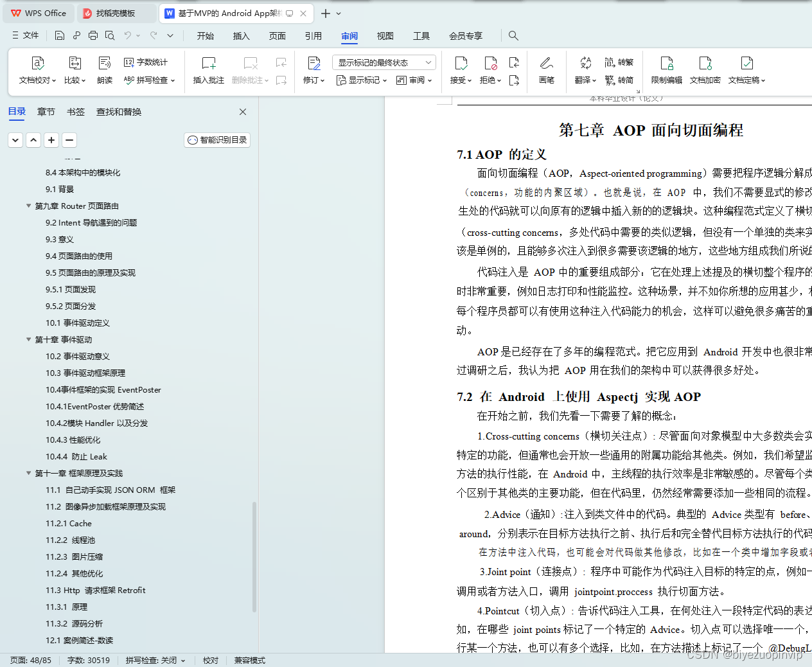
Task: Click the undo arrow
Action: tap(128, 35)
